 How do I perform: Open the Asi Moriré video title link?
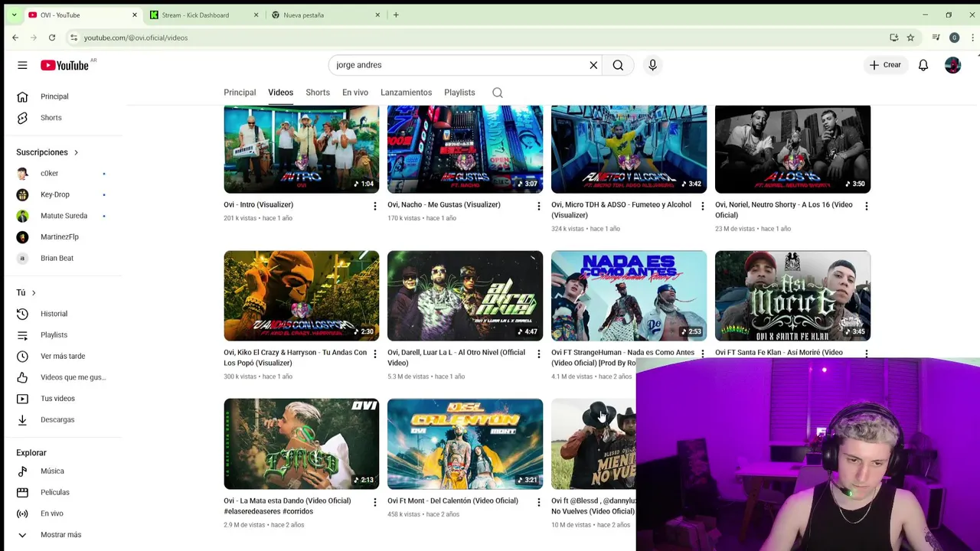click(x=779, y=353)
